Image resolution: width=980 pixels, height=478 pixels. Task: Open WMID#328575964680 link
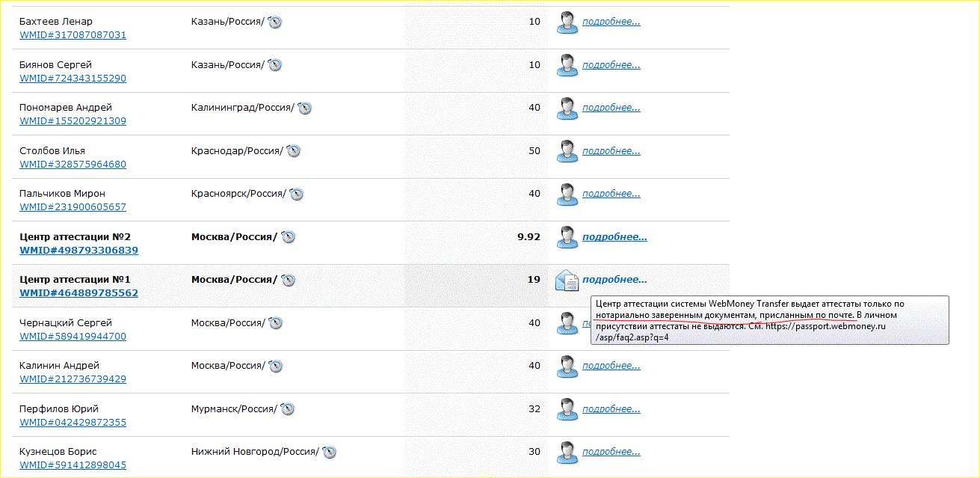(x=73, y=164)
